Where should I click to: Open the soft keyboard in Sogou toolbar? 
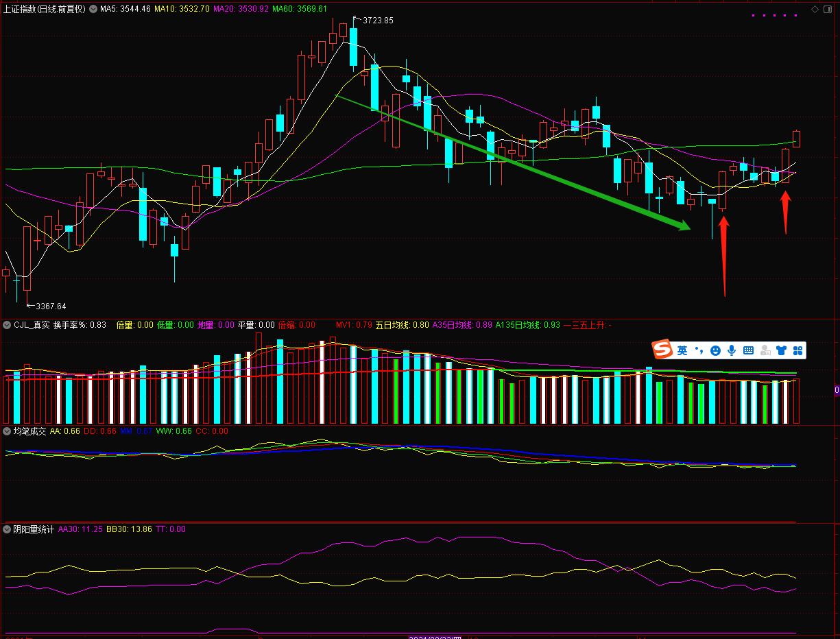[748, 350]
